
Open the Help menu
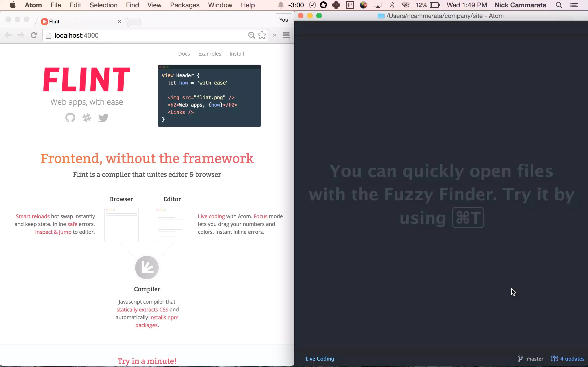(x=248, y=5)
